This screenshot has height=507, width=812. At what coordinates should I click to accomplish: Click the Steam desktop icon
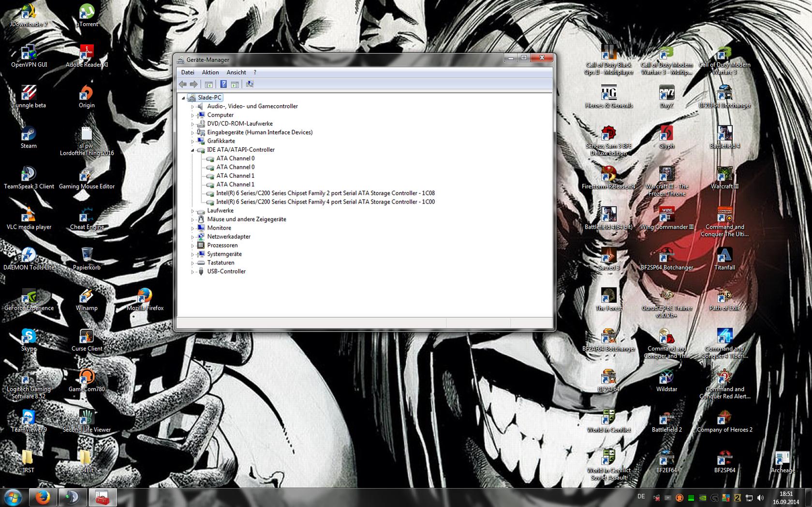[x=29, y=137]
